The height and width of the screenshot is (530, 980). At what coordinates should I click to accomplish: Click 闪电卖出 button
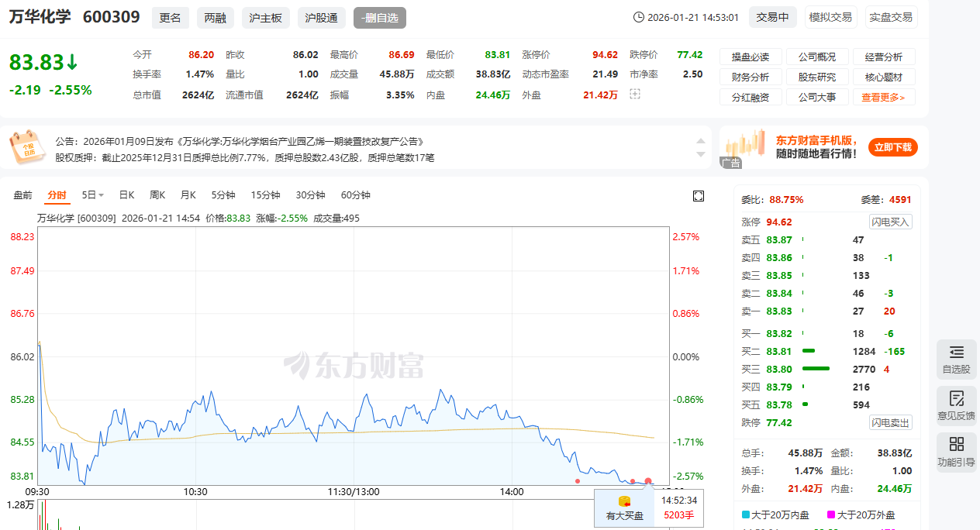tap(891, 422)
